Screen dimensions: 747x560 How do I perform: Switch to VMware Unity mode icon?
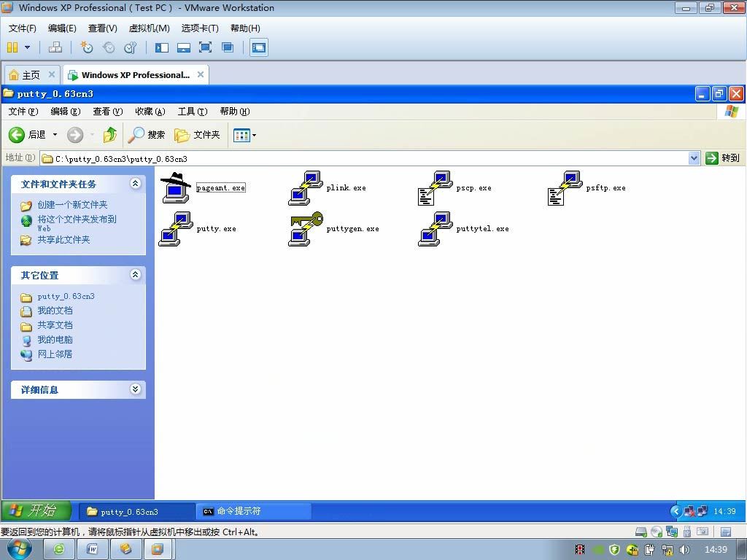(x=228, y=47)
